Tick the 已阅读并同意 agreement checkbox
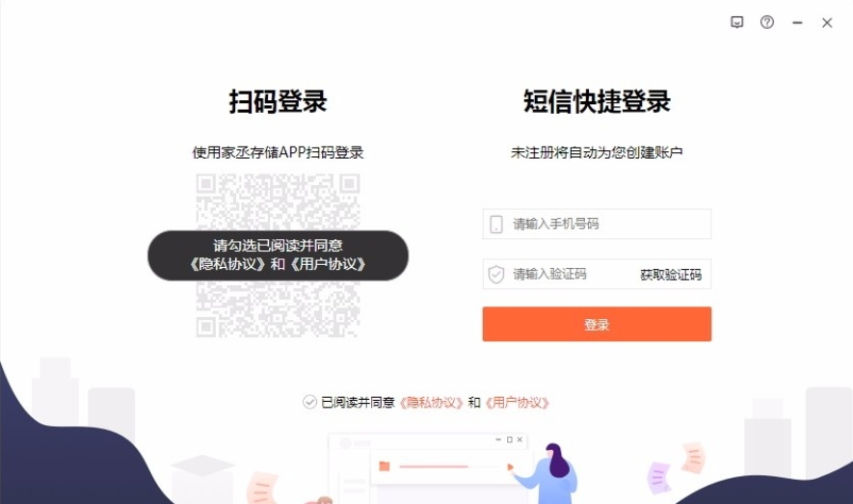This screenshot has height=504, width=853. point(309,402)
